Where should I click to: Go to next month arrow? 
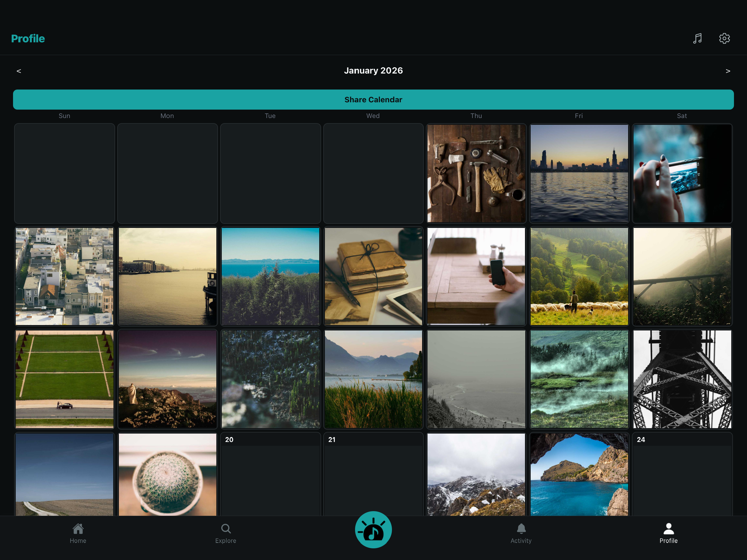[x=728, y=71]
